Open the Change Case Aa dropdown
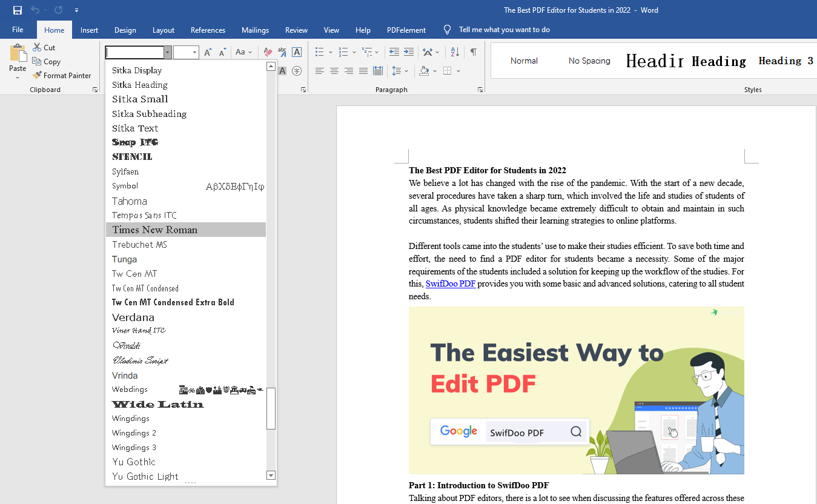817x504 pixels. click(243, 52)
